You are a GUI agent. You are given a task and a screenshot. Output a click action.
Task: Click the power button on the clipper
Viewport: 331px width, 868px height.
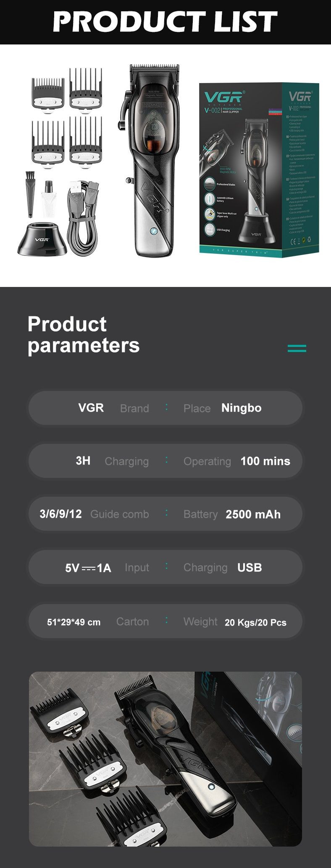(154, 231)
